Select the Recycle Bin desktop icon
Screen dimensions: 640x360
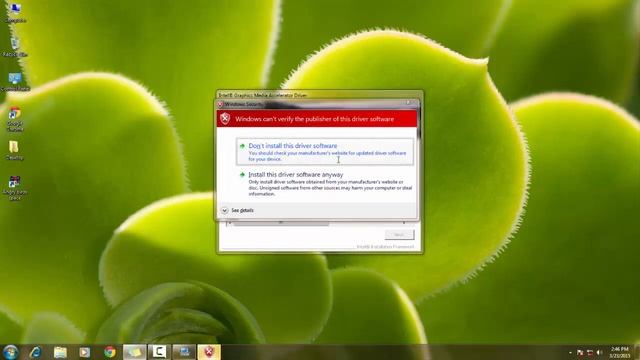point(15,47)
